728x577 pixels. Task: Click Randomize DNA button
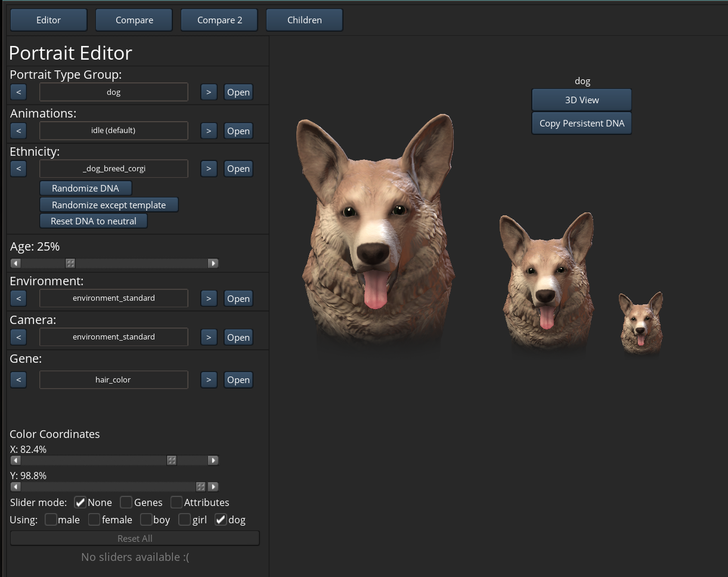[85, 188]
